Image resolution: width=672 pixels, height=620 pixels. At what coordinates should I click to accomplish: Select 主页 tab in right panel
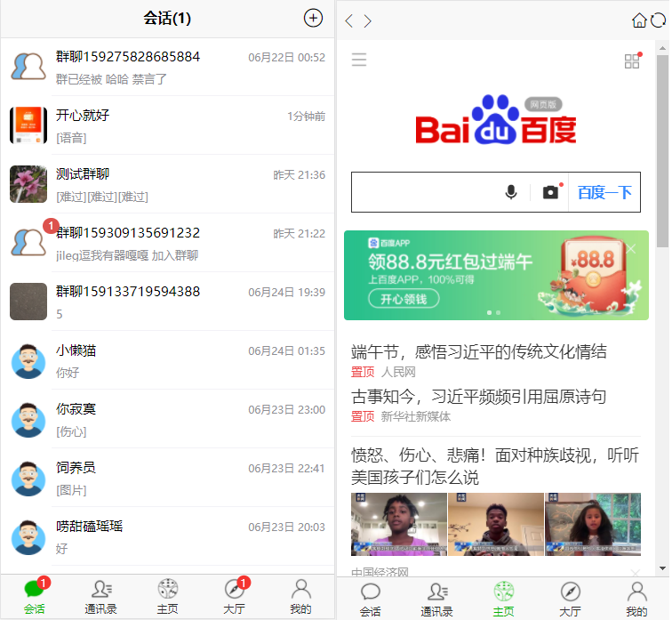pyautogui.click(x=504, y=599)
